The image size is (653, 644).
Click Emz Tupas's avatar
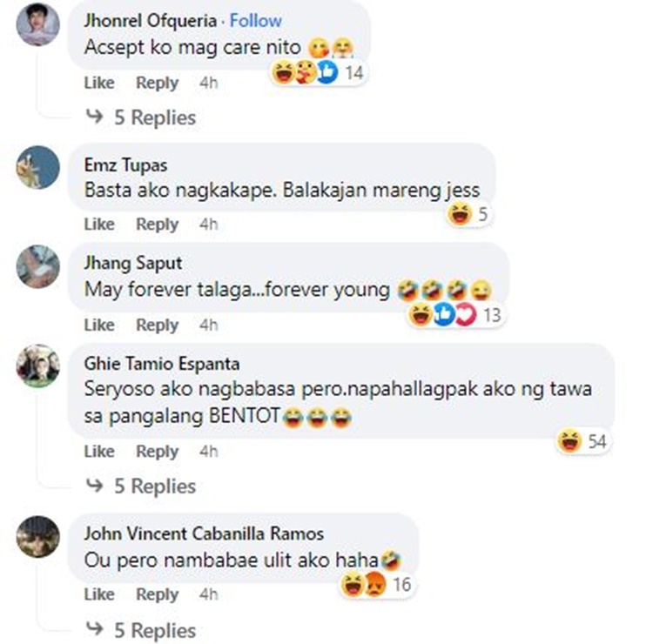point(38,167)
